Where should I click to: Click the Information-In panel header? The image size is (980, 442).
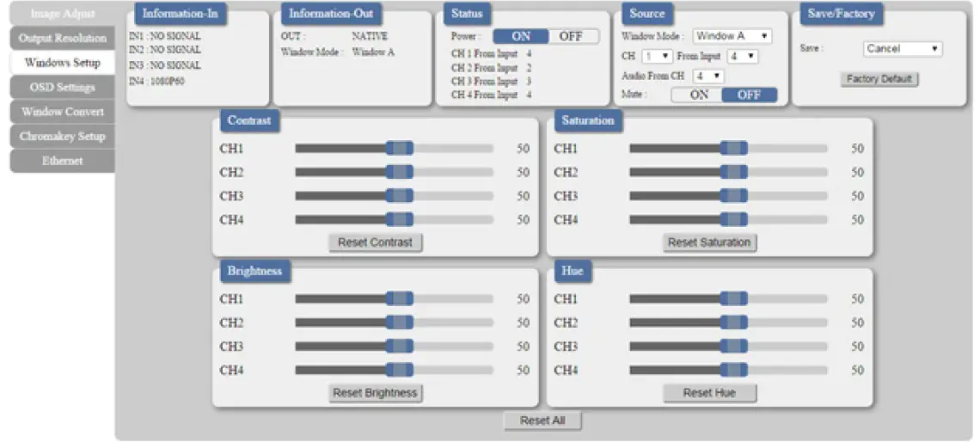[181, 14]
